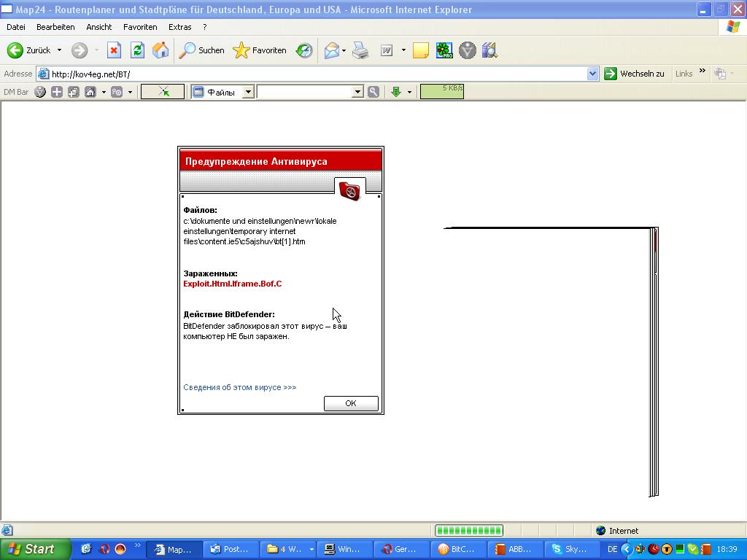Open the Windows Start menu

(35, 549)
